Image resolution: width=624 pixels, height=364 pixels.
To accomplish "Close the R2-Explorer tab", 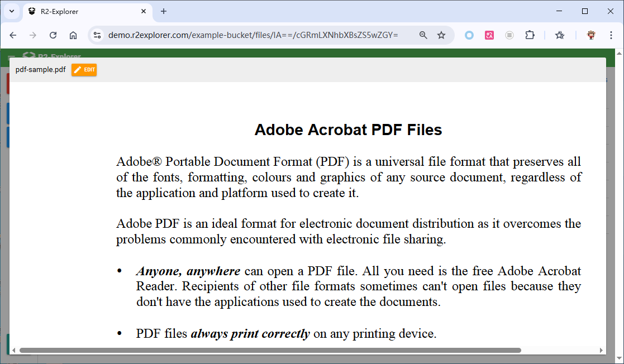I will click(144, 11).
